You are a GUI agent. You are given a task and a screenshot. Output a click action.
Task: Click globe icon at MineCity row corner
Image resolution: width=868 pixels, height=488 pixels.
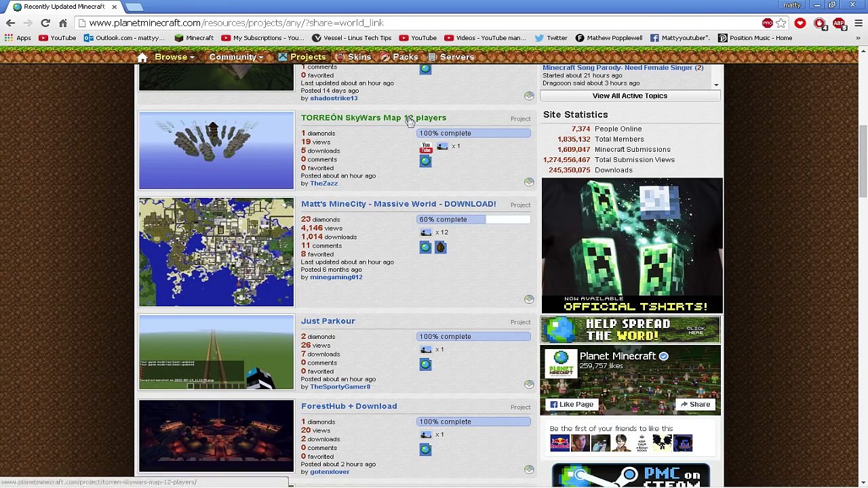[529, 299]
